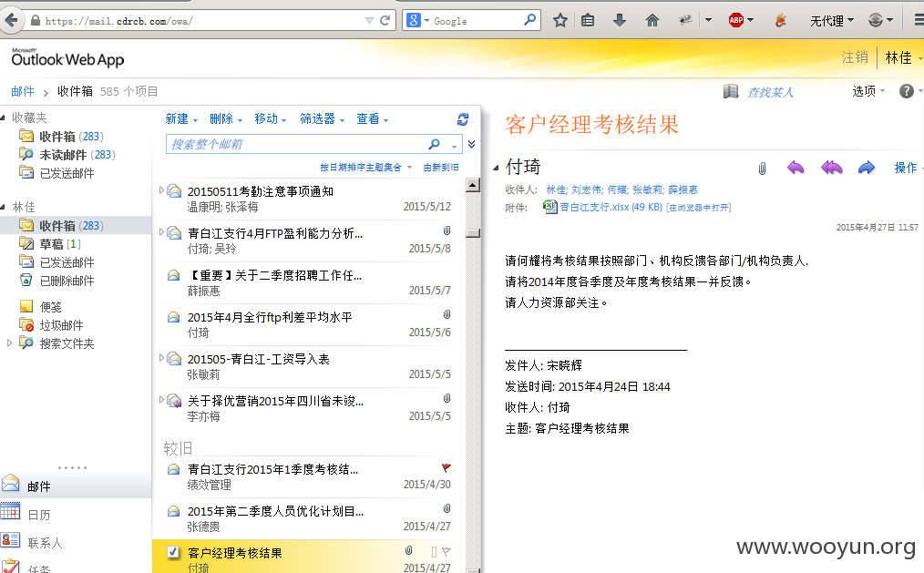Click the message list scrollbar up arrow
The image size is (924, 573).
click(473, 185)
